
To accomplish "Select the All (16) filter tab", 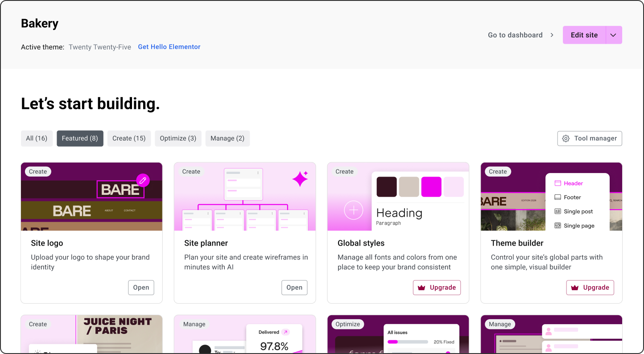I will pos(37,138).
